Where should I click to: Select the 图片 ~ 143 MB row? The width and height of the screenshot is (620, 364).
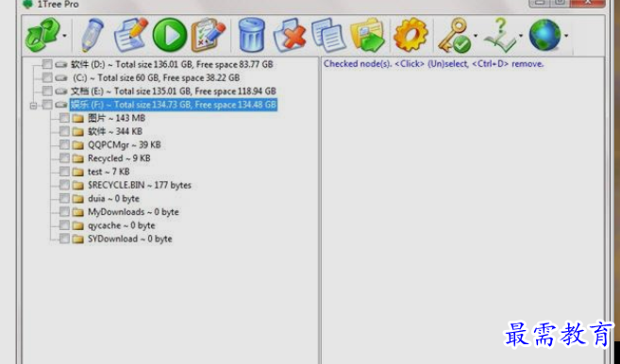[x=117, y=118]
